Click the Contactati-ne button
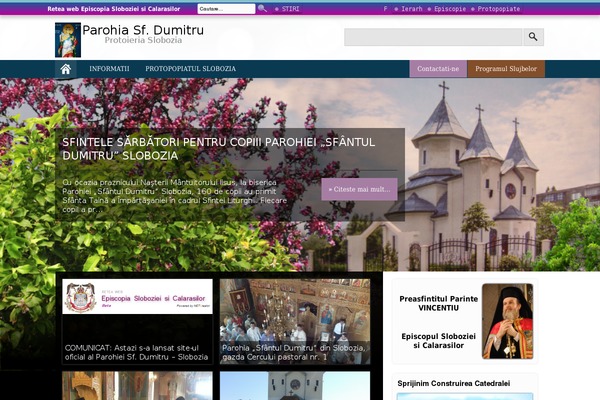Screen dimensions: 600x400 [x=438, y=69]
